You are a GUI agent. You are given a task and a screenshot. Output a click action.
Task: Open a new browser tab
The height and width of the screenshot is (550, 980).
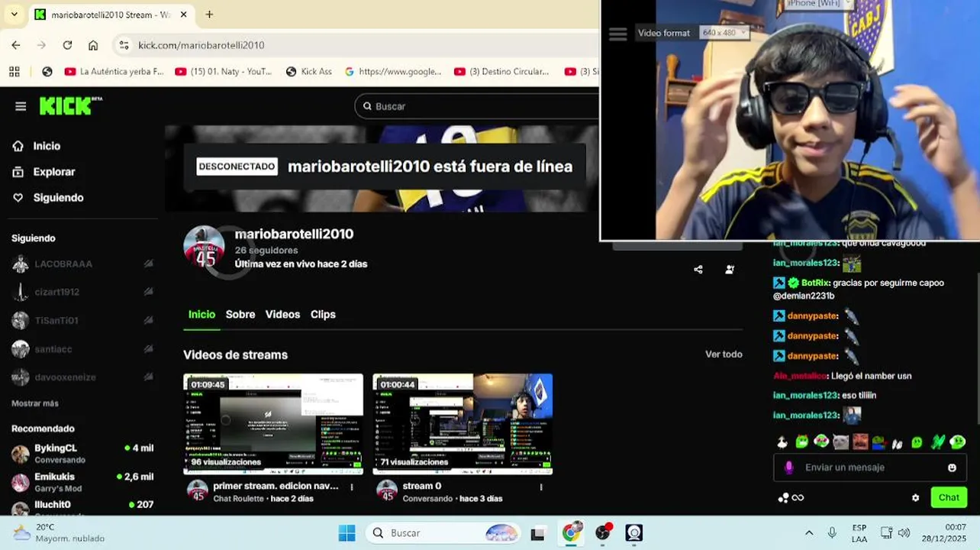pyautogui.click(x=209, y=15)
